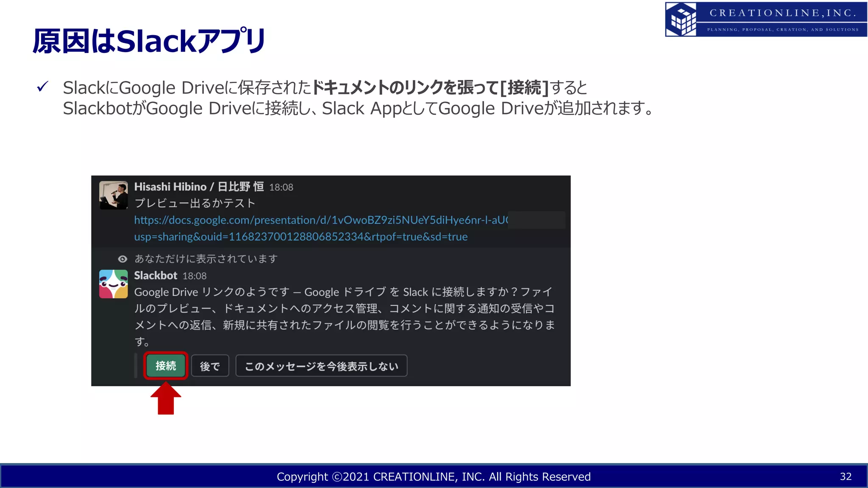This screenshot has height=488, width=868.
Task: Click the checkmark bullet before Slackに
Action: (43, 87)
